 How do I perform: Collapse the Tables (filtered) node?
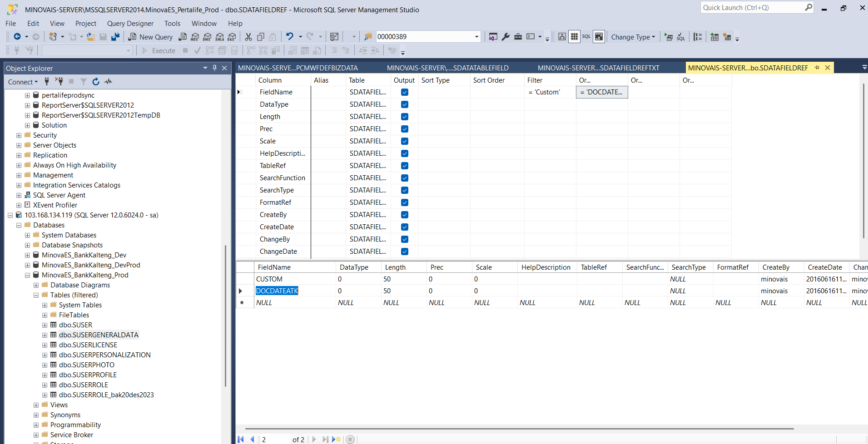(36, 295)
